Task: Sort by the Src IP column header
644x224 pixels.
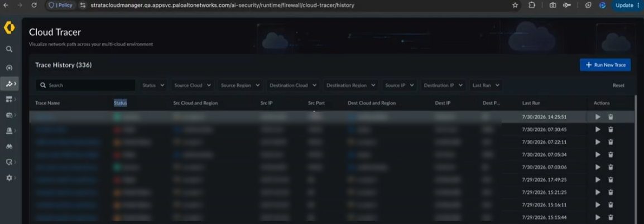Action: tap(267, 103)
